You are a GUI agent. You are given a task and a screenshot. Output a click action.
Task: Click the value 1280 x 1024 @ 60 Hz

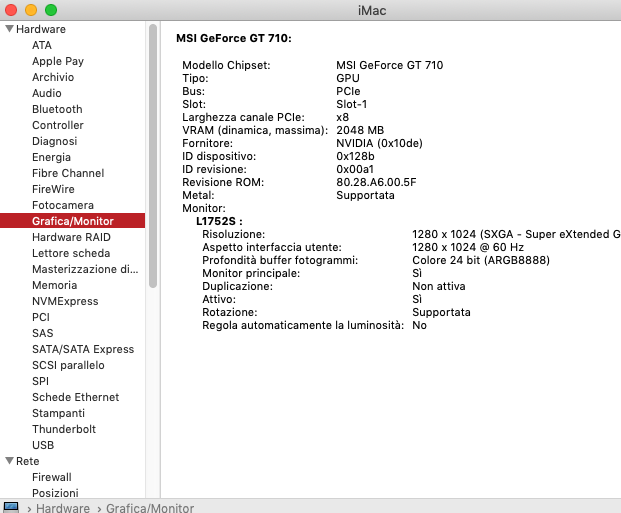pyautogui.click(x=468, y=247)
